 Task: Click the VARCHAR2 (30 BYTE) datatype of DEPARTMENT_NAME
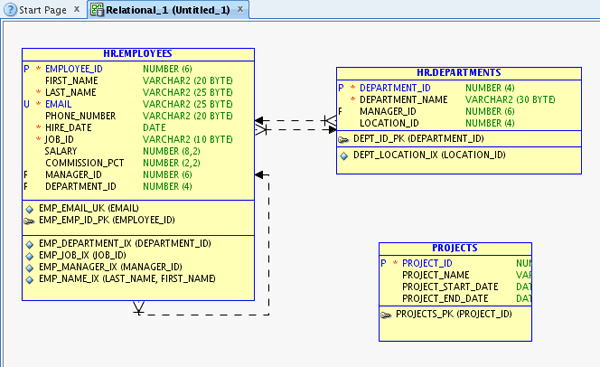pos(510,100)
